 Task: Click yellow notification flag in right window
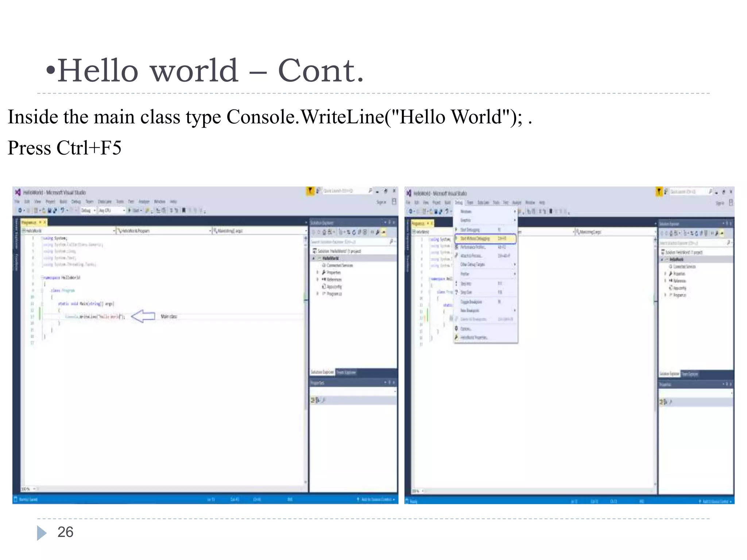click(659, 191)
